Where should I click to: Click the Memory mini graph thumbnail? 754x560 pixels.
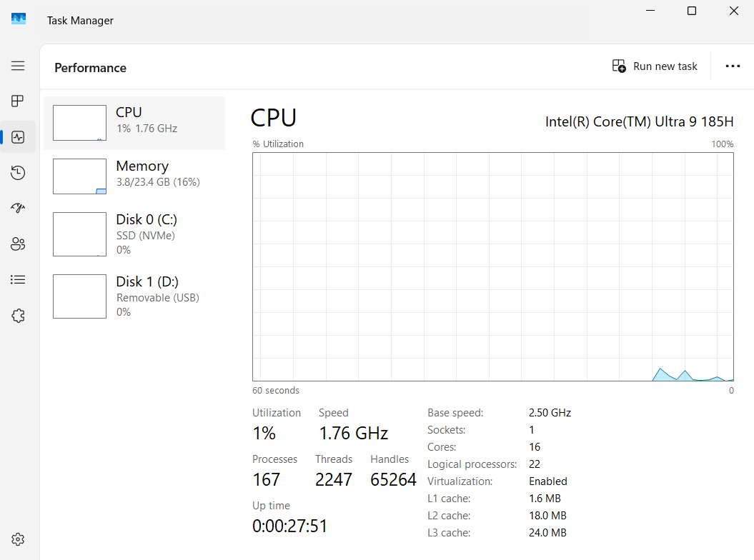pos(79,176)
